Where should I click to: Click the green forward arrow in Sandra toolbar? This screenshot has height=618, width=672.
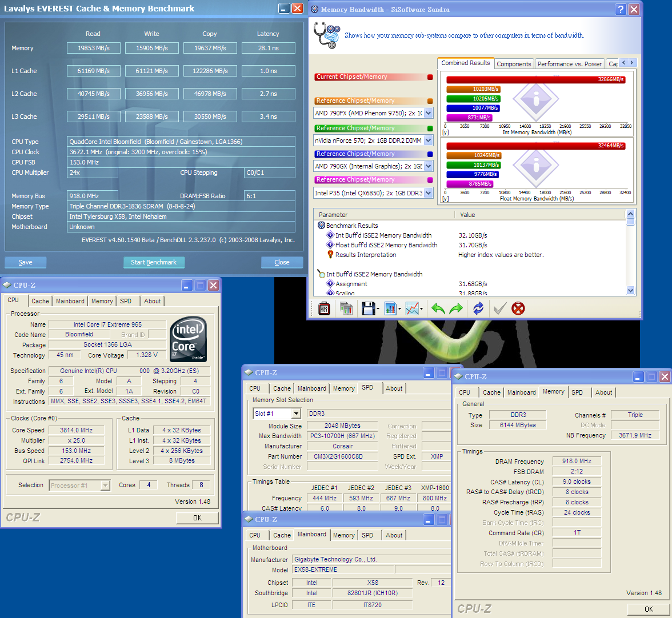click(456, 309)
